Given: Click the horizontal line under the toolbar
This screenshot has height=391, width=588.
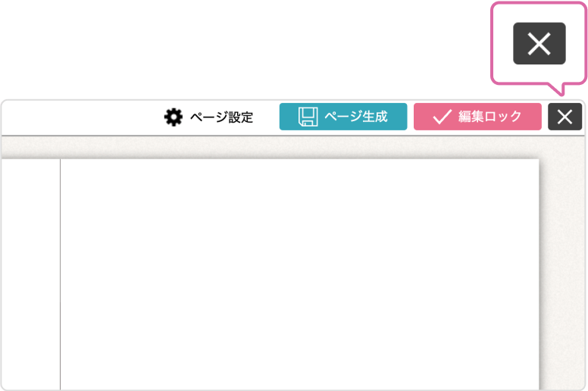Looking at the screenshot, I should click(x=292, y=136).
